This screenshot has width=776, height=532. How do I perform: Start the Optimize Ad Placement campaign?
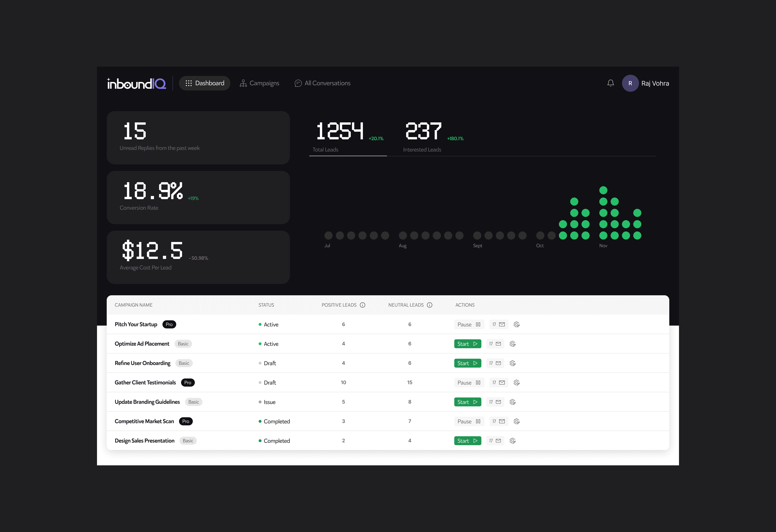pos(467,344)
